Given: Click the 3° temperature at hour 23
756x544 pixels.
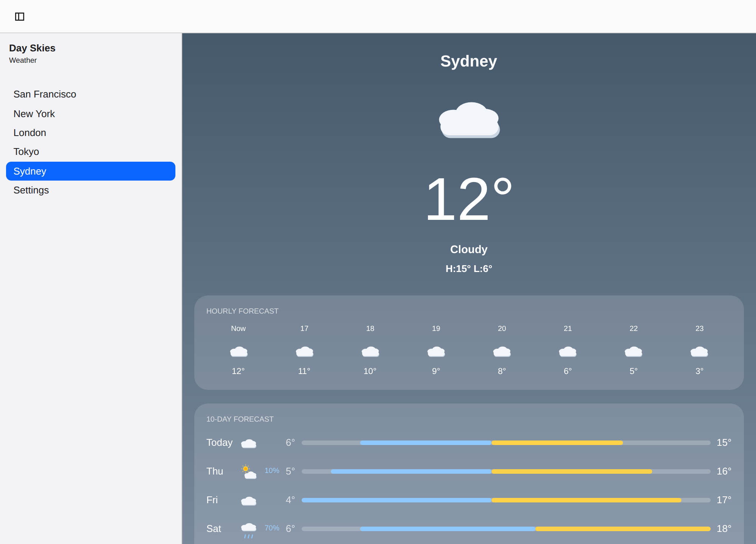Looking at the screenshot, I should 700,371.
